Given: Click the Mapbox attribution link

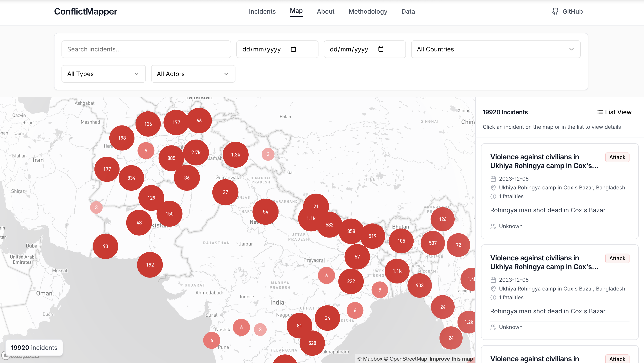Looking at the screenshot, I should (x=370, y=359).
